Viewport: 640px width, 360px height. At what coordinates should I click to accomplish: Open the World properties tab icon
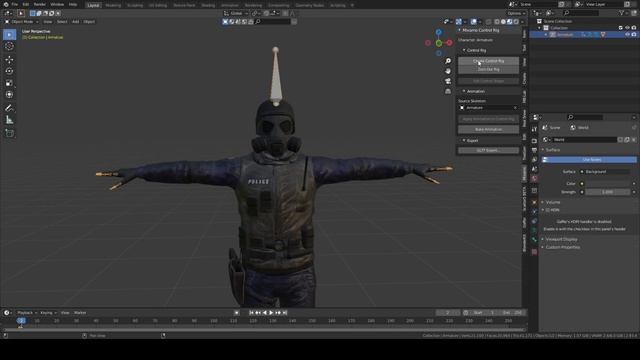click(534, 179)
